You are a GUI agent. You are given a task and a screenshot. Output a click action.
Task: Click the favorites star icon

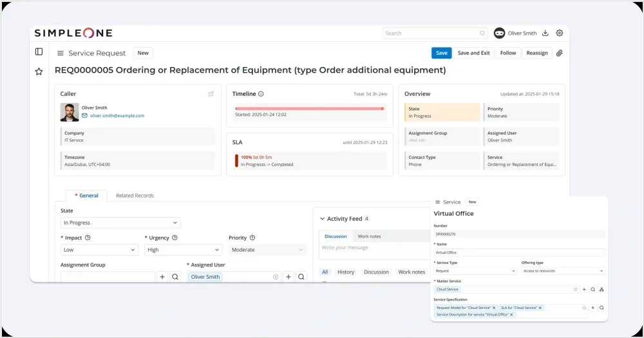pyautogui.click(x=39, y=71)
